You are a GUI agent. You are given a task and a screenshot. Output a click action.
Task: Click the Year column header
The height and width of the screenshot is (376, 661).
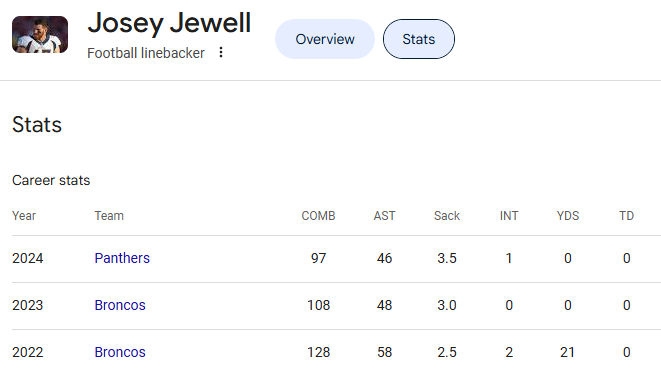tap(24, 216)
